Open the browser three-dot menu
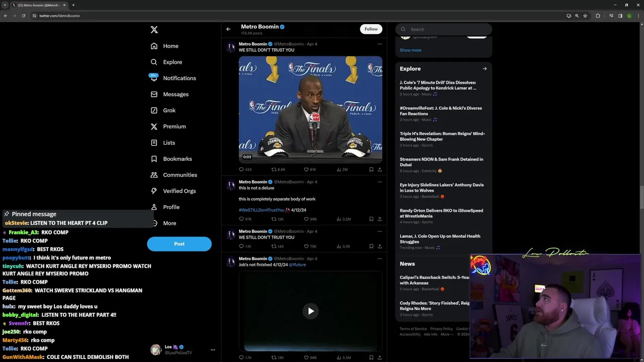Screen dimensions: 644x362 [x=638, y=16]
